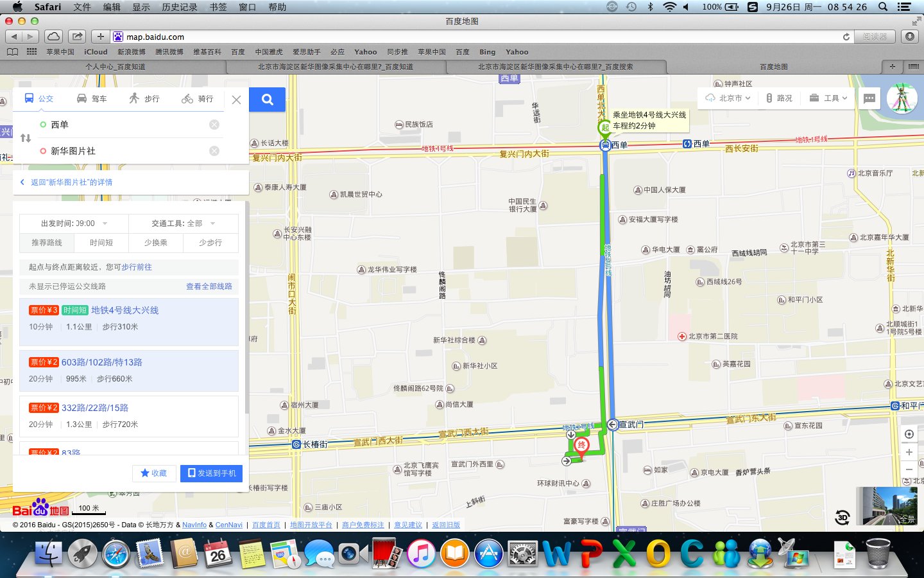This screenshot has height=578, width=924.
Task: Click the map zoom in plus button
Action: pos(909,452)
